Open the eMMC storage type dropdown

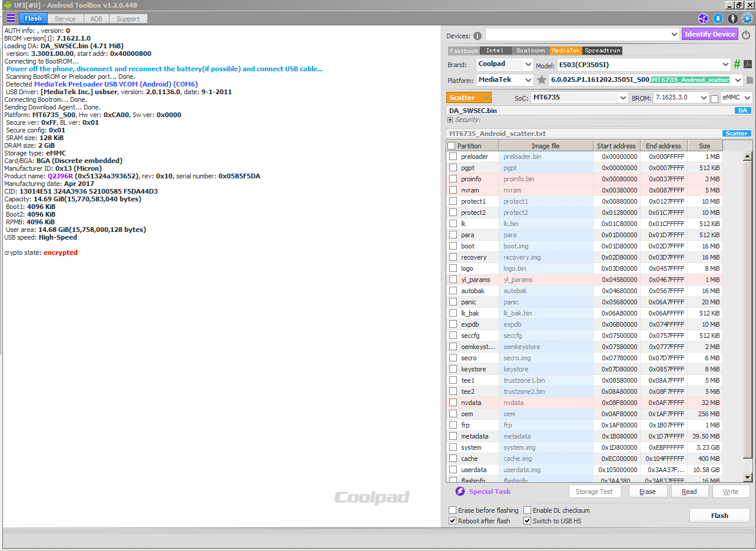tap(736, 98)
